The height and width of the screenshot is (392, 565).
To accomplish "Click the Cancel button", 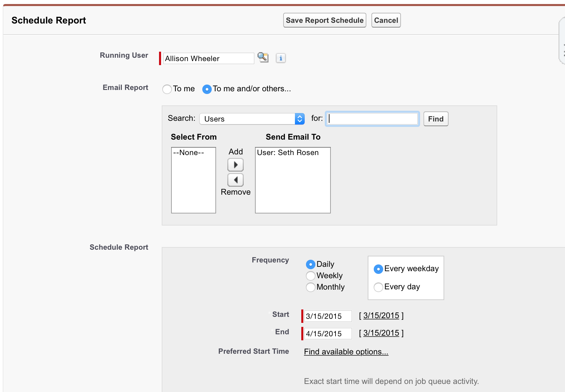I will [386, 20].
